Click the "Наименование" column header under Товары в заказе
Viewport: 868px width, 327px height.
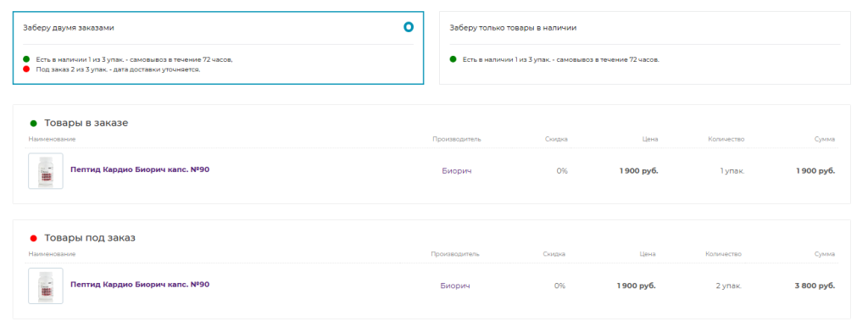tap(52, 139)
